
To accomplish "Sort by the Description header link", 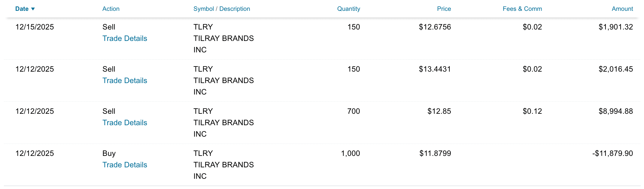I will tap(235, 9).
